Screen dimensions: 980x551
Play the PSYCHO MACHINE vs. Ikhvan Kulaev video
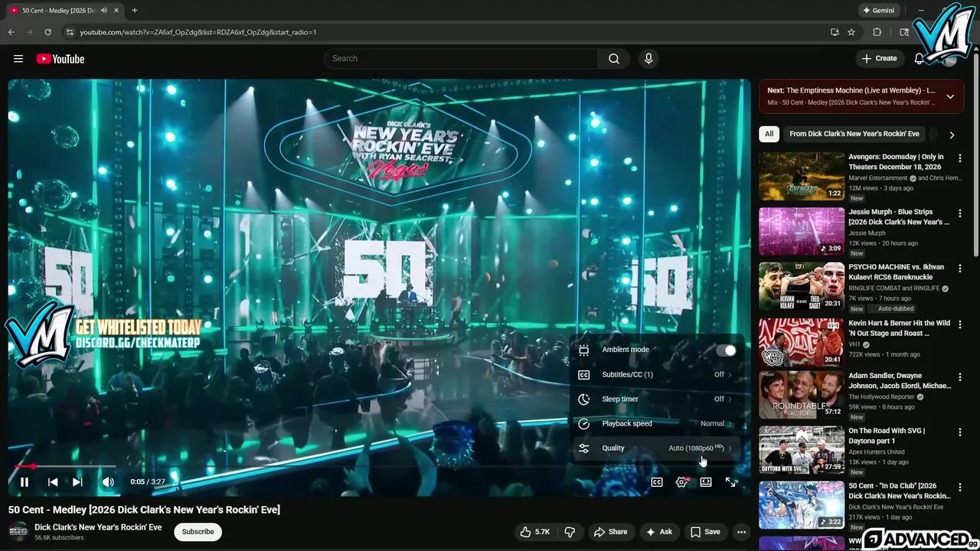(802, 286)
